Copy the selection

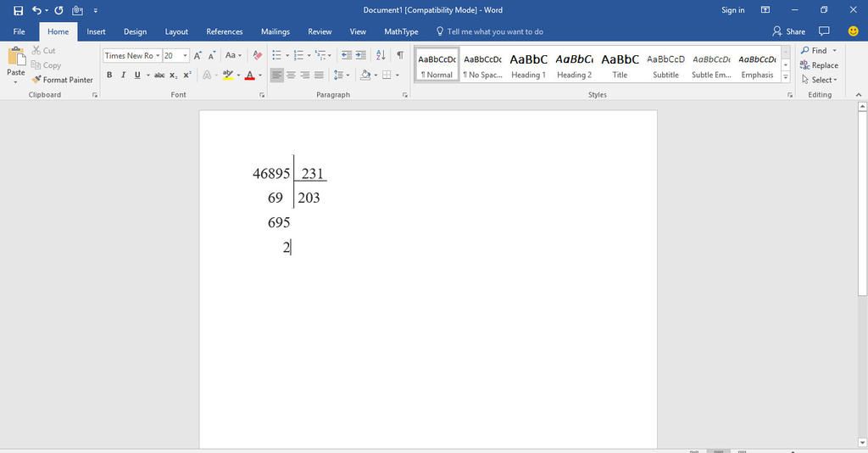coord(46,64)
